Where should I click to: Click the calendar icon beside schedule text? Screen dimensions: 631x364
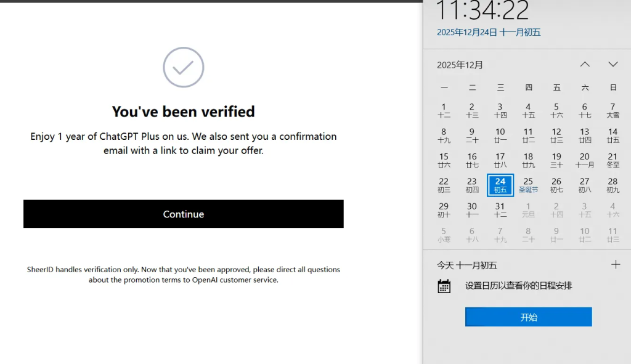pyautogui.click(x=444, y=286)
